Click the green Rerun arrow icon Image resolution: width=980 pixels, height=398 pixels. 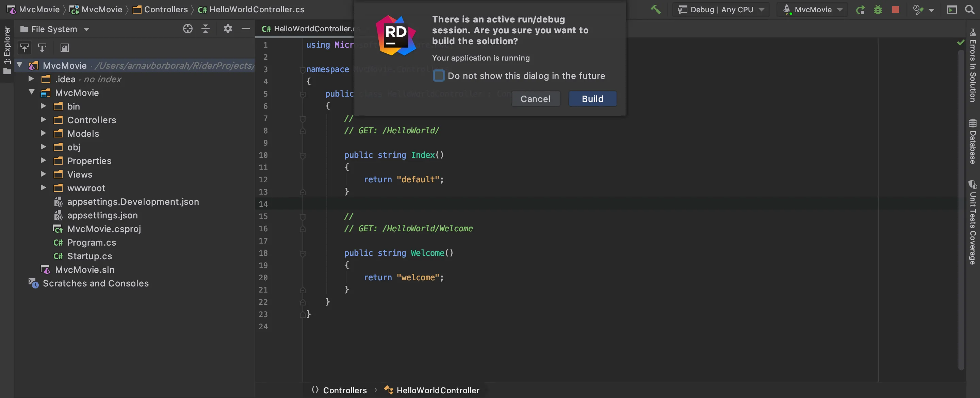point(860,10)
